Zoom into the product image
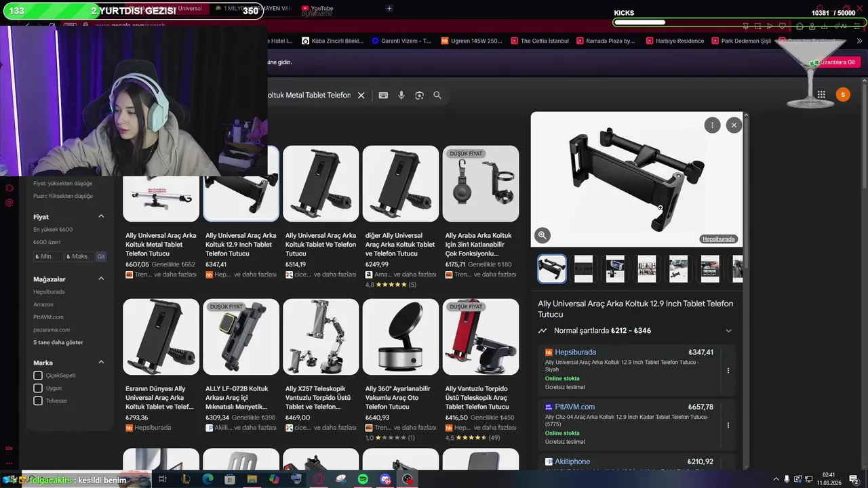The image size is (868, 488). click(x=542, y=235)
